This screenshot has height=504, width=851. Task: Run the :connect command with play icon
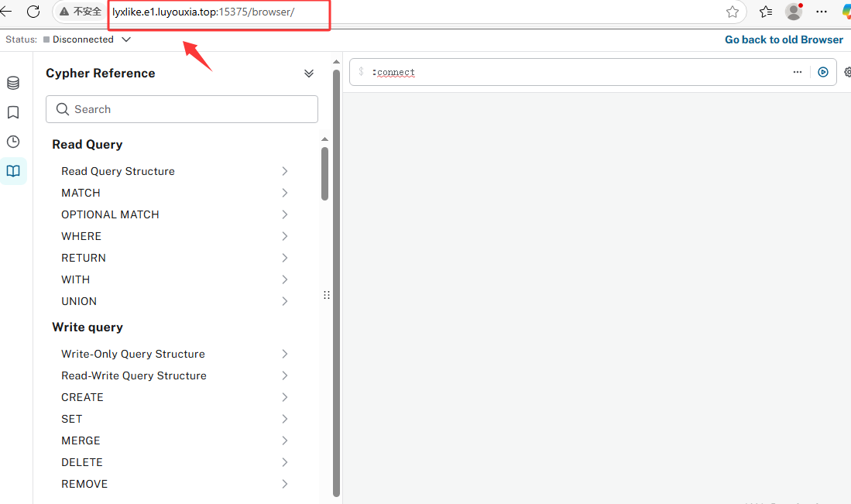(x=823, y=72)
